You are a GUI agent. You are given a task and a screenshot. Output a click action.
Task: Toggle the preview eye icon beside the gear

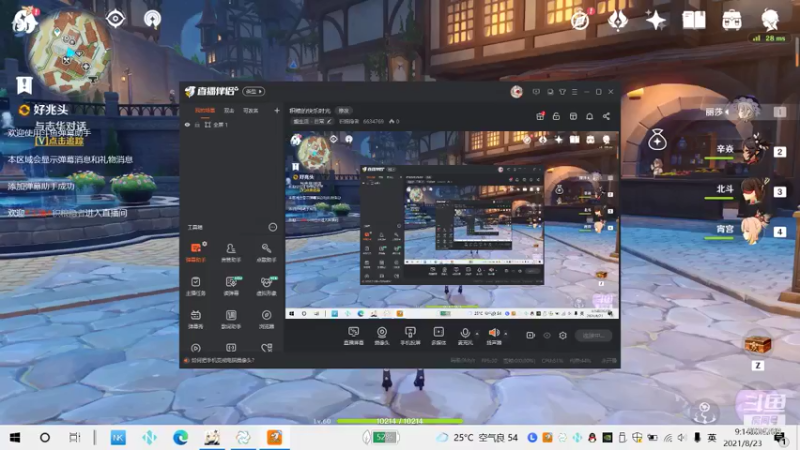546,335
